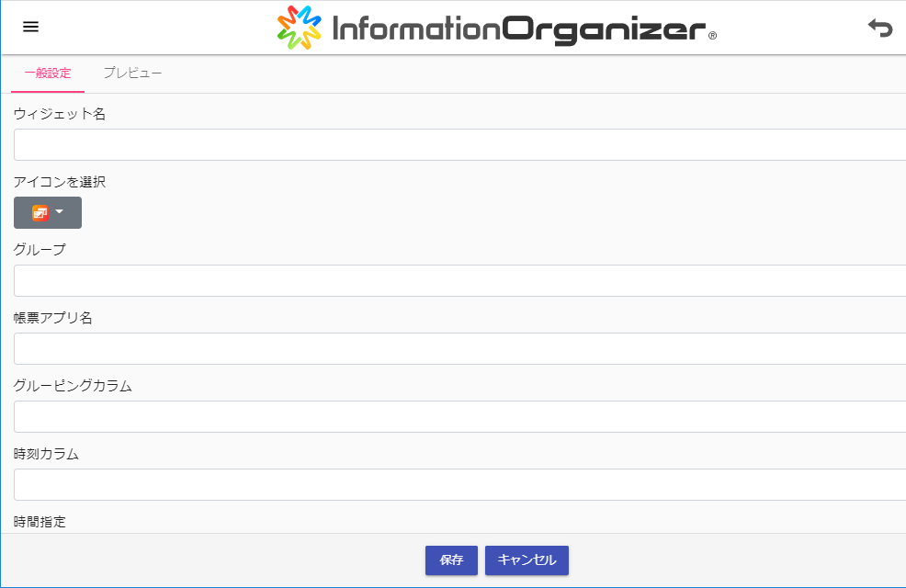Click the 時刻カラム input field

(459, 485)
